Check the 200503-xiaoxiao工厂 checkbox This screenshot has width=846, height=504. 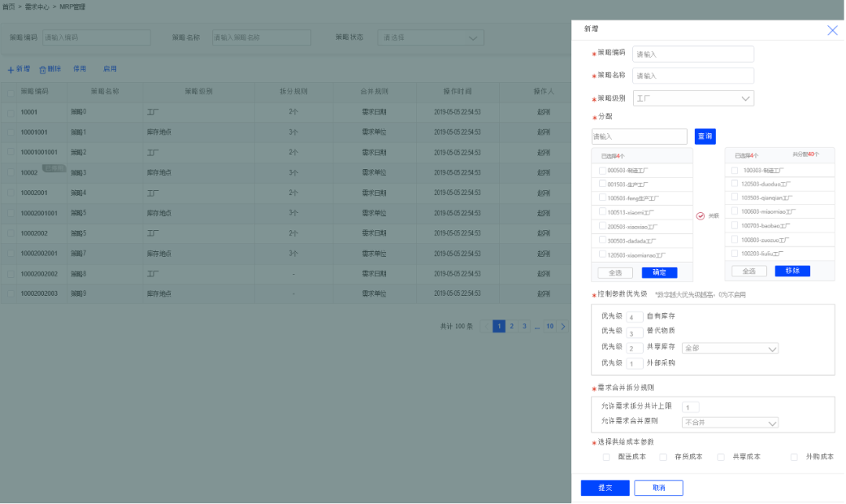click(x=602, y=226)
